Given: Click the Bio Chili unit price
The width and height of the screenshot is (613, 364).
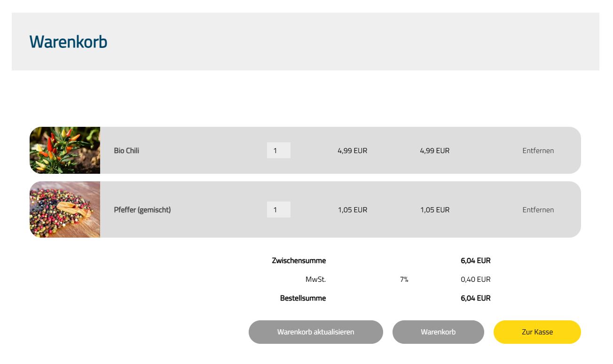Looking at the screenshot, I should pos(352,151).
